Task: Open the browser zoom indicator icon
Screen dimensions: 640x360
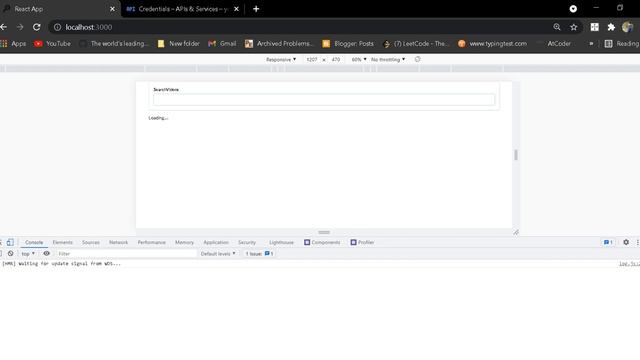Action: pyautogui.click(x=557, y=27)
